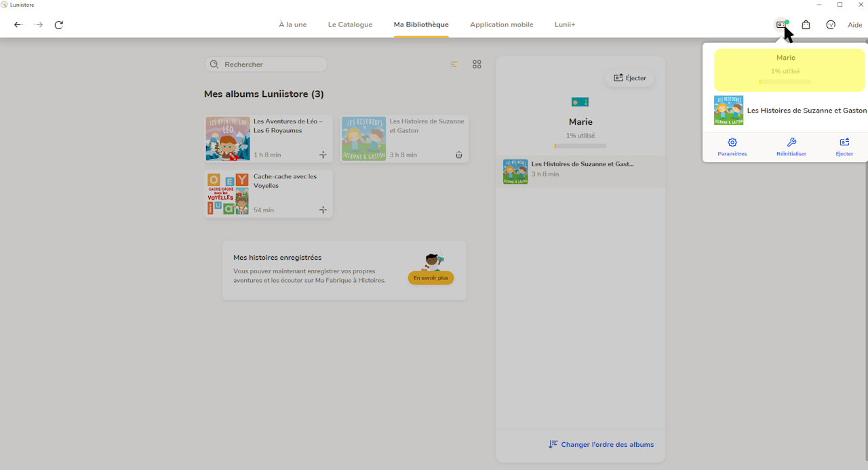This screenshot has width=868, height=470.
Task: Click Réinitialiser in the device popup
Action: [x=791, y=147]
